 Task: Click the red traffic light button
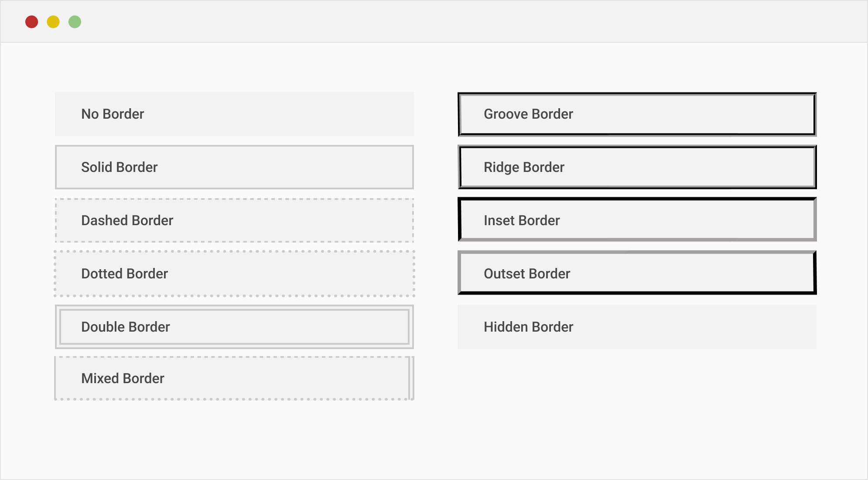[32, 21]
